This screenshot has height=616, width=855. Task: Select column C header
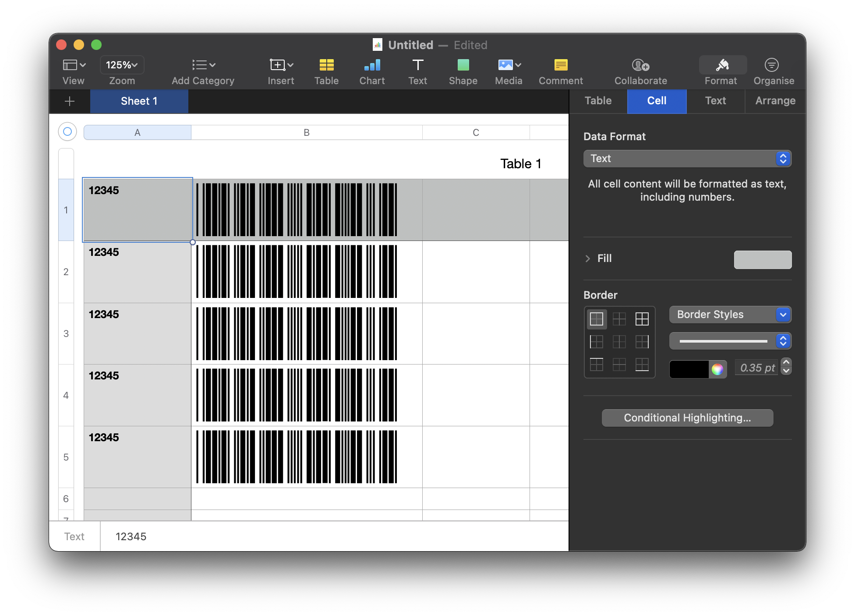point(476,132)
